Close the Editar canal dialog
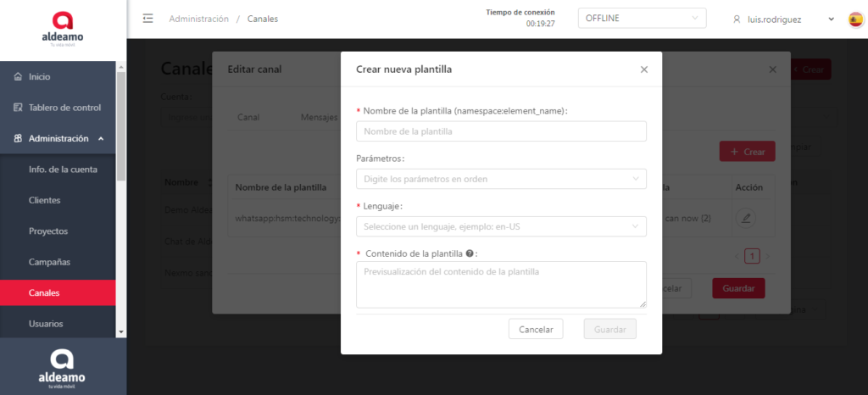Screen dimensions: 868x395 772,69
